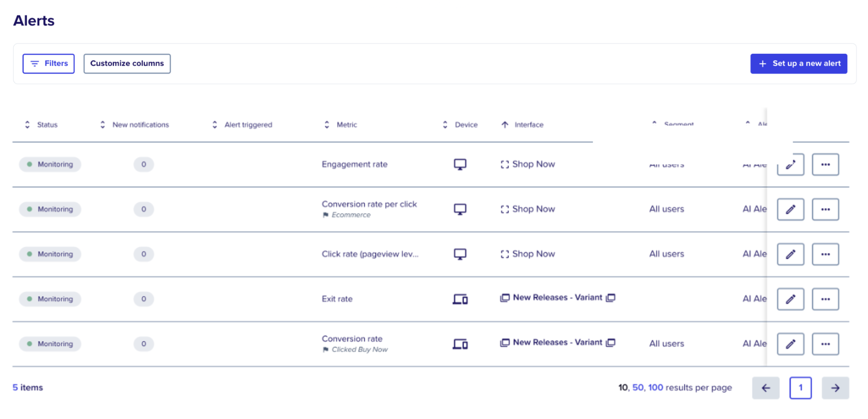Image resolution: width=868 pixels, height=419 pixels.
Task: Show 10 results per page
Action: 622,388
